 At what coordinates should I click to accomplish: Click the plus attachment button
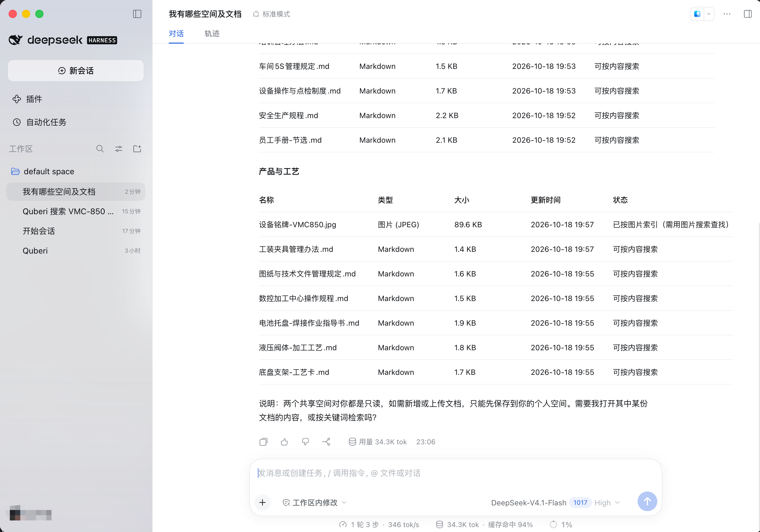pyautogui.click(x=262, y=502)
